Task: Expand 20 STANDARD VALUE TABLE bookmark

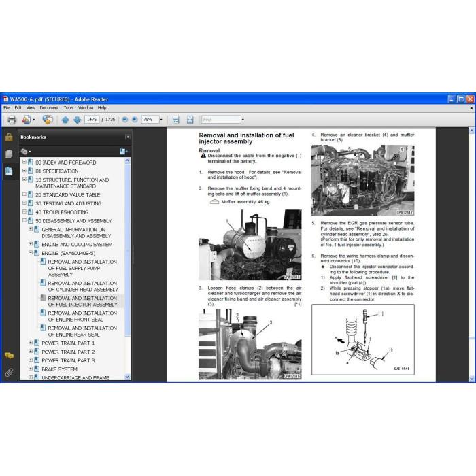Action: pyautogui.click(x=24, y=194)
